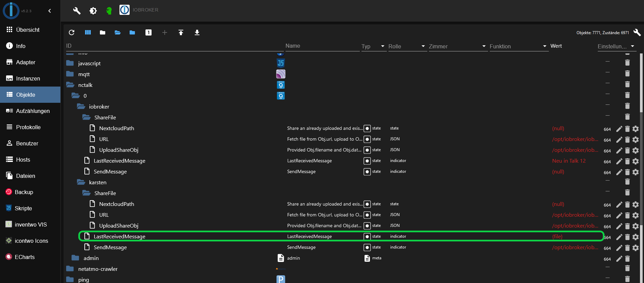Collapse all folders in objects toolbar
The width and height of the screenshot is (644, 283).
coord(103,32)
